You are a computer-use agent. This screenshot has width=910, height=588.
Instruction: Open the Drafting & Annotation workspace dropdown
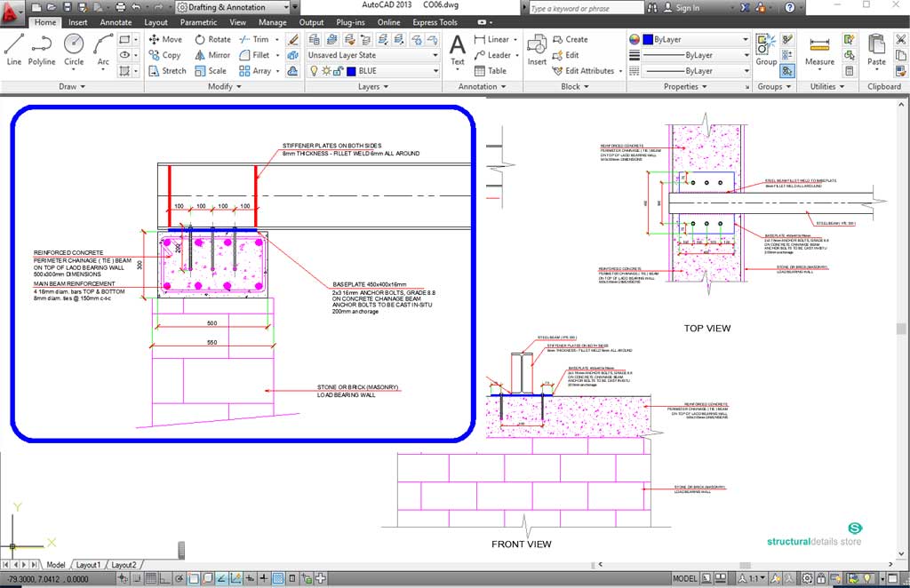(x=232, y=7)
